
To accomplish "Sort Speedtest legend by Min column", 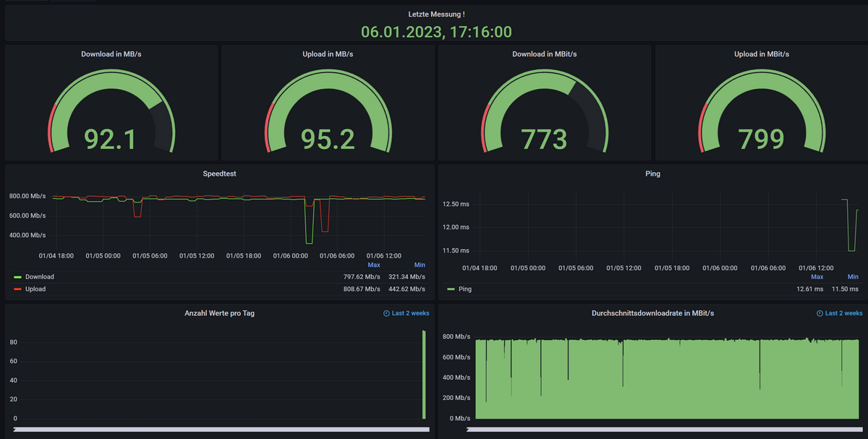I will tap(420, 265).
